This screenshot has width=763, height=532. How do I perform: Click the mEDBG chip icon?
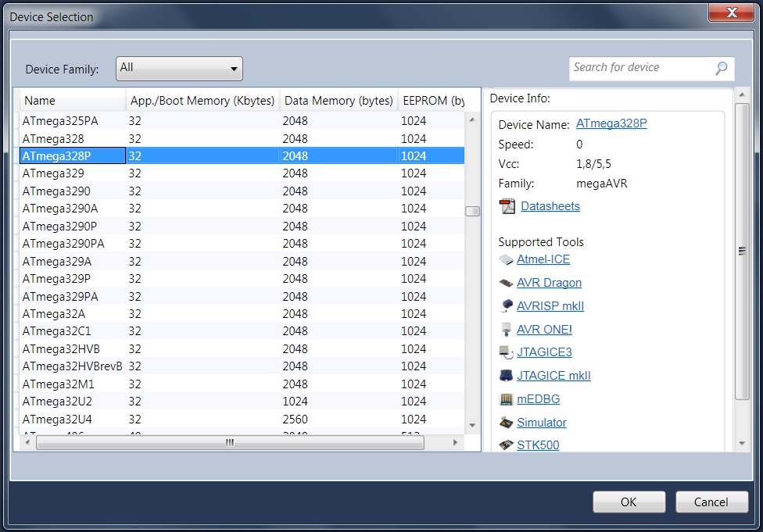point(506,399)
